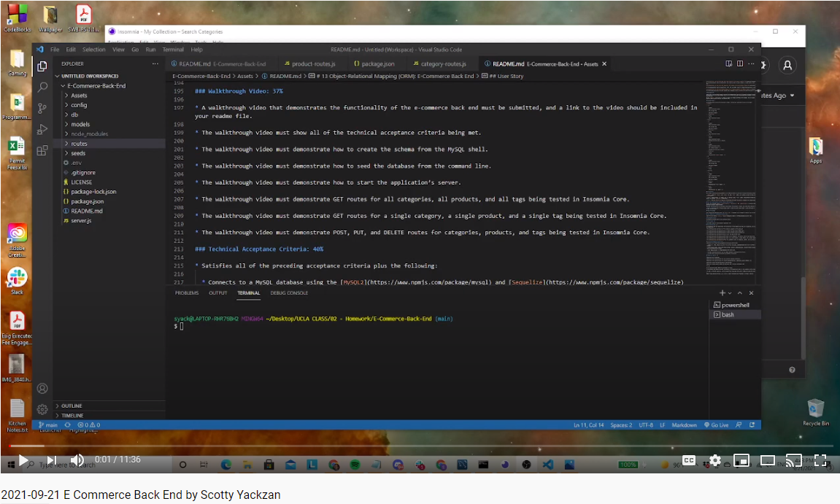Open server.js in the file explorer
The height and width of the screenshot is (504, 840).
[81, 220]
